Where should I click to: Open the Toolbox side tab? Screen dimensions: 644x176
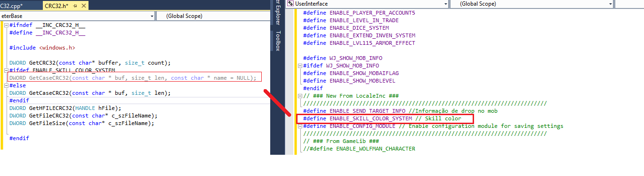click(278, 41)
